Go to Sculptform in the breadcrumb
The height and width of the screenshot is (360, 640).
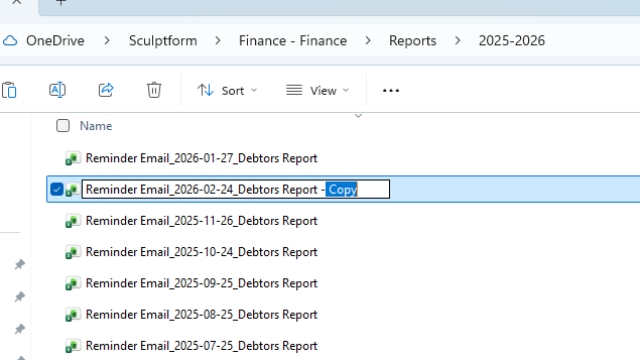pyautogui.click(x=163, y=40)
